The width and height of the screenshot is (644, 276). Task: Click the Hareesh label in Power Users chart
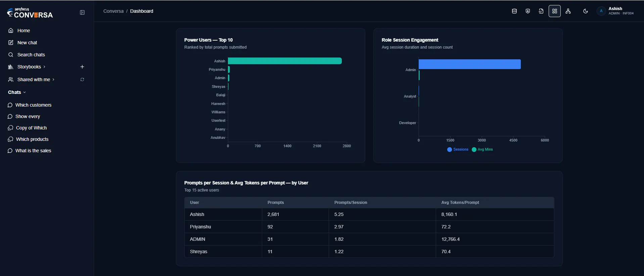point(218,104)
